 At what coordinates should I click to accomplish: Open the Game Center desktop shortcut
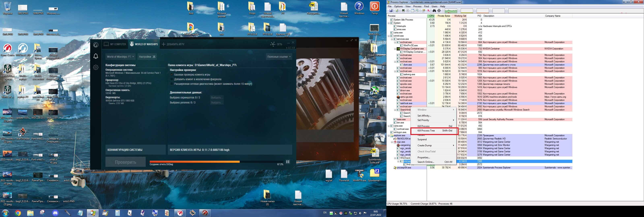pyautogui.click(x=7, y=50)
